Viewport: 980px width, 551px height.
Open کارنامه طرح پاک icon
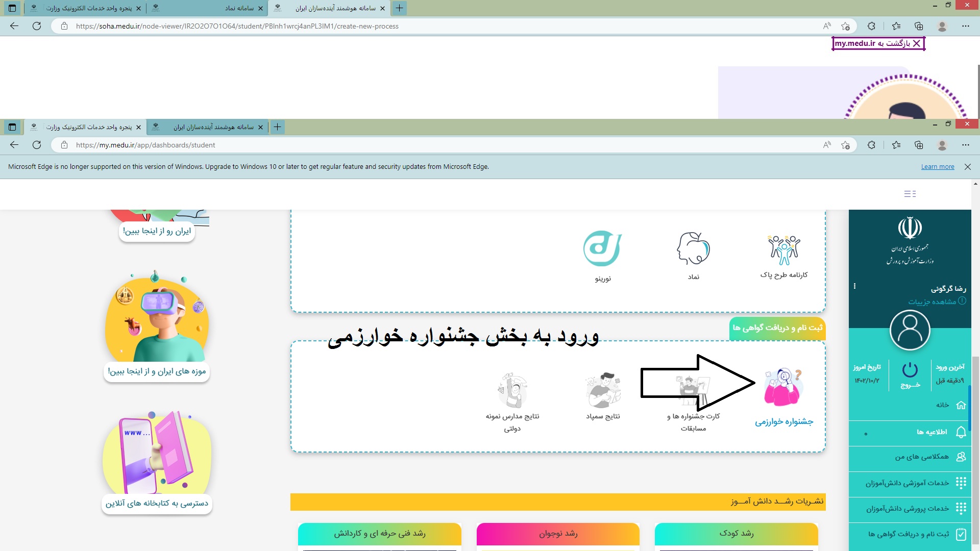783,250
